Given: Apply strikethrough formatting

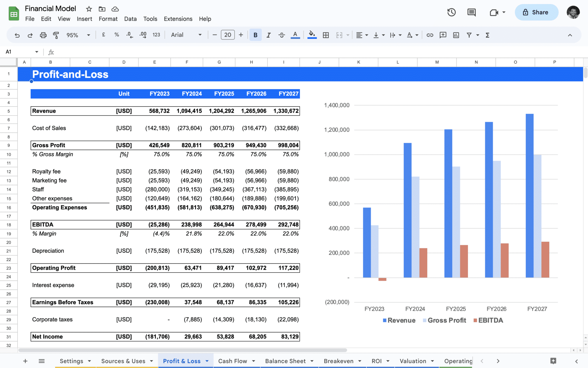Looking at the screenshot, I should coord(282,35).
